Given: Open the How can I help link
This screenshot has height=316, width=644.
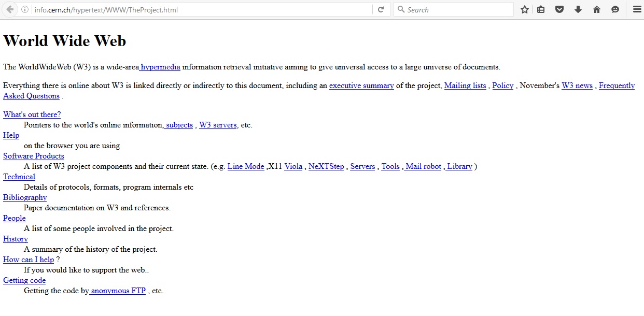Looking at the screenshot, I should point(29,260).
